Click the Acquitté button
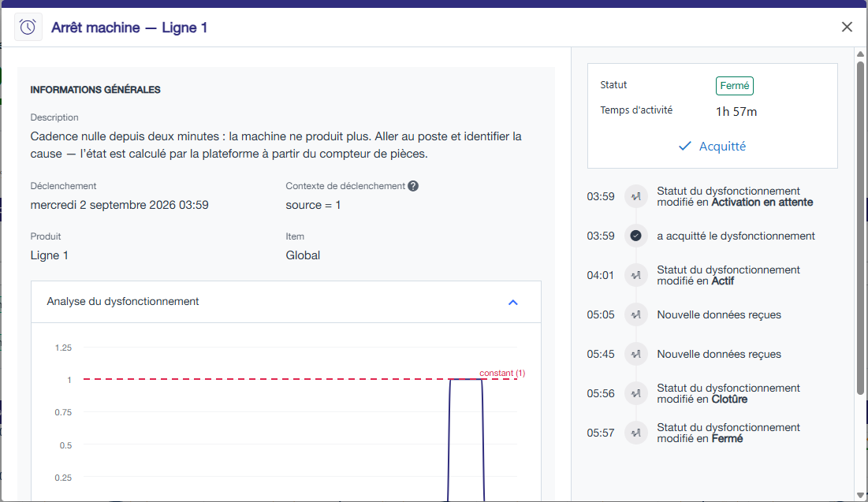The height and width of the screenshot is (502, 868). click(x=712, y=146)
